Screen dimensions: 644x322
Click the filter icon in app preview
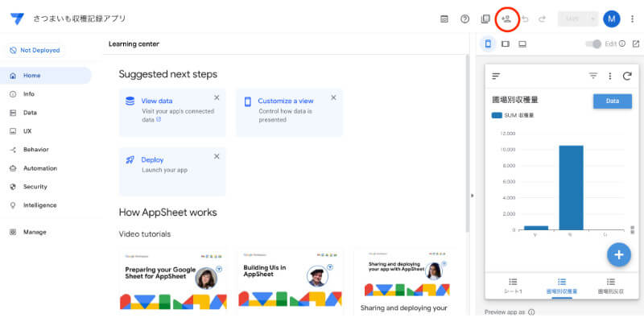[x=593, y=76]
